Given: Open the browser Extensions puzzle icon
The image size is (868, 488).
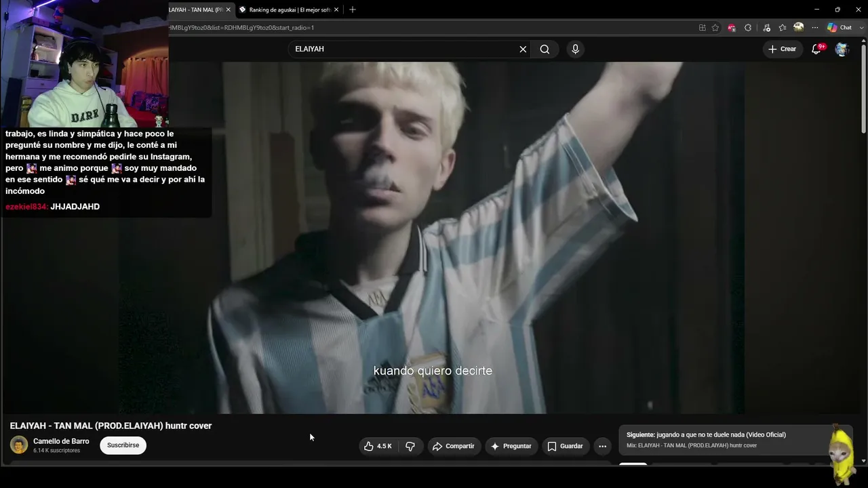Looking at the screenshot, I should (x=748, y=28).
